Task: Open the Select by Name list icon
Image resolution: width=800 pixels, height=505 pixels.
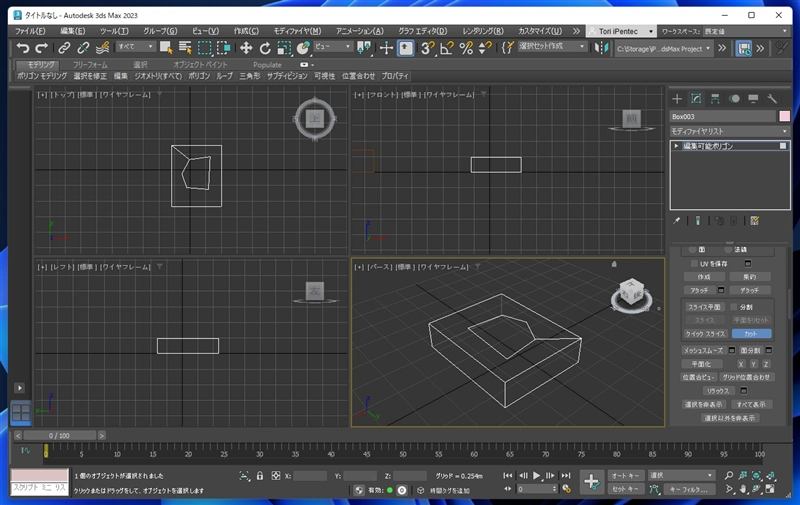Action: click(x=185, y=48)
